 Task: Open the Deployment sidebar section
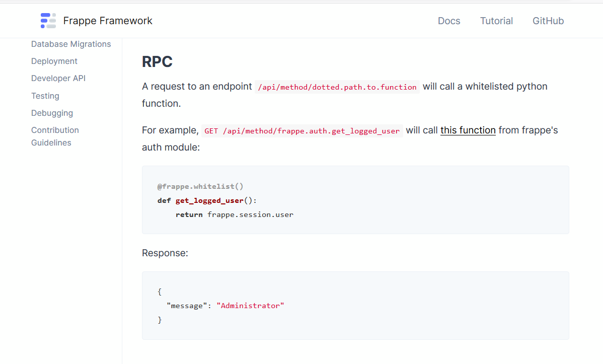click(x=54, y=61)
